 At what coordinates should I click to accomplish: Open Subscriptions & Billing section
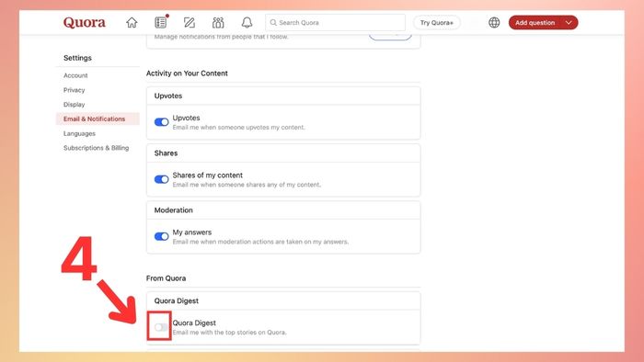click(x=96, y=148)
